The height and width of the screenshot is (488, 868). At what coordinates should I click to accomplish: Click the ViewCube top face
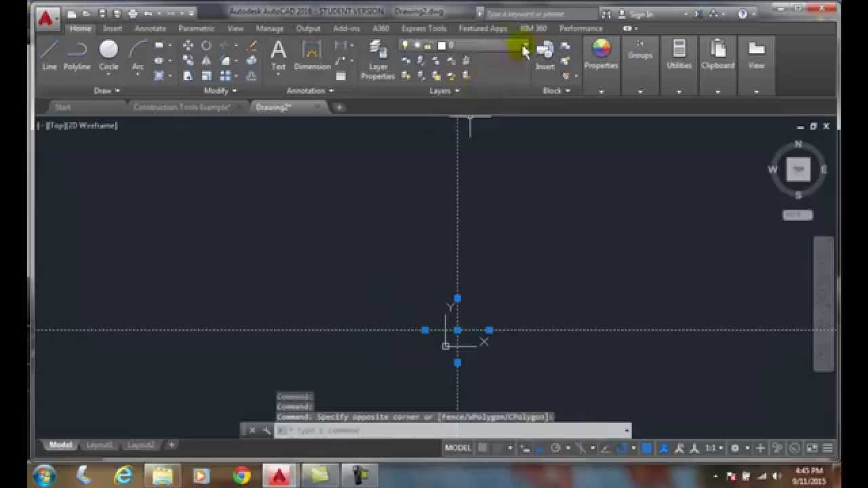(x=798, y=169)
